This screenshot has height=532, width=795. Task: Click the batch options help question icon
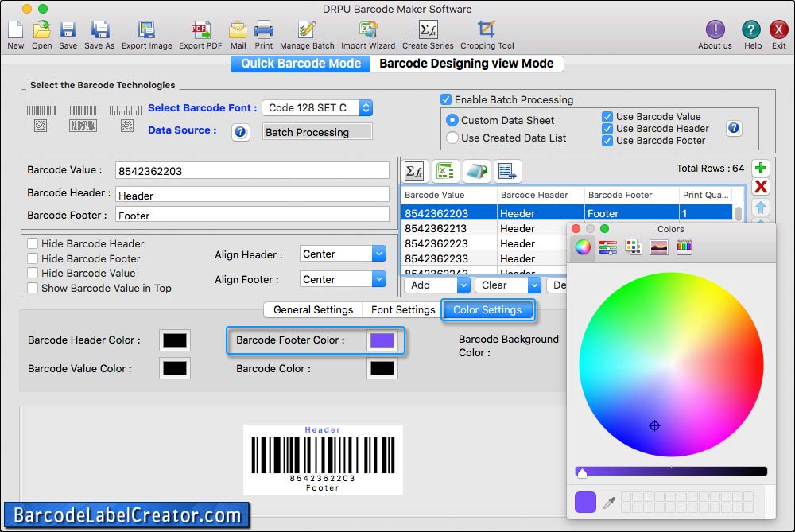point(734,128)
